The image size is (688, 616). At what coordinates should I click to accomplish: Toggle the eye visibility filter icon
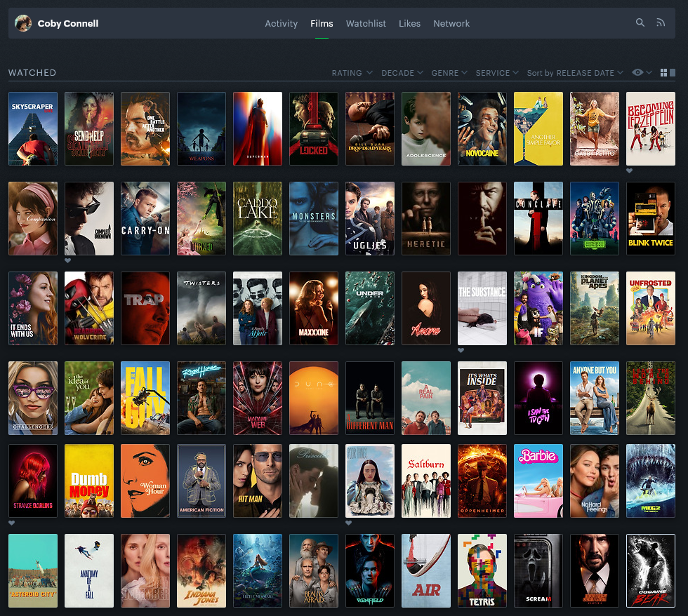click(637, 72)
